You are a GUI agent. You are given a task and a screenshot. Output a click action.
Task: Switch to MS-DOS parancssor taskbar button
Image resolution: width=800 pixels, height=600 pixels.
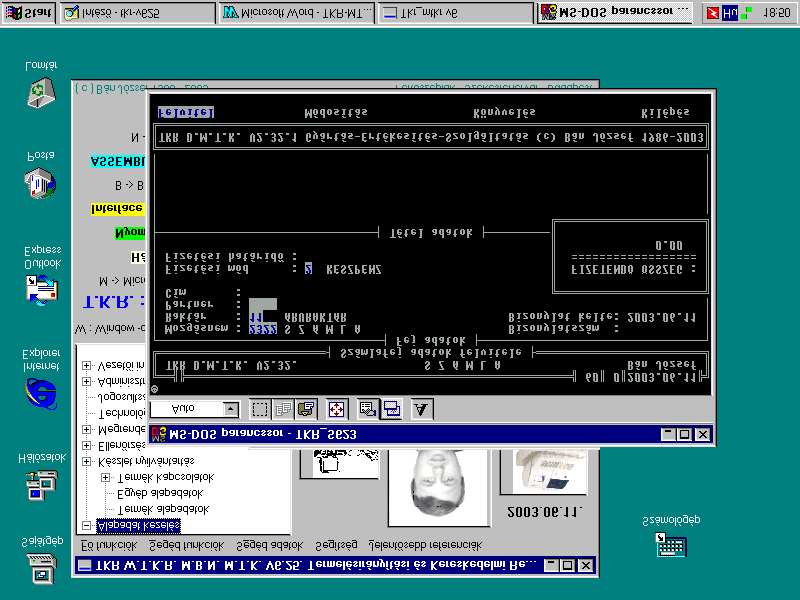615,12
